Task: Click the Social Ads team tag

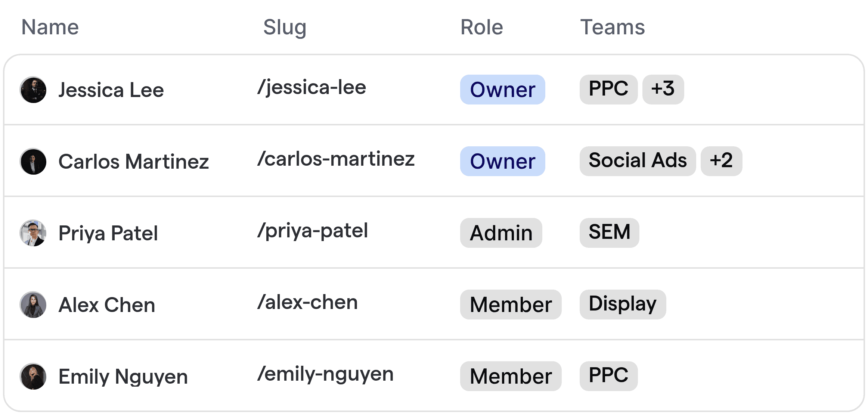Action: point(638,161)
